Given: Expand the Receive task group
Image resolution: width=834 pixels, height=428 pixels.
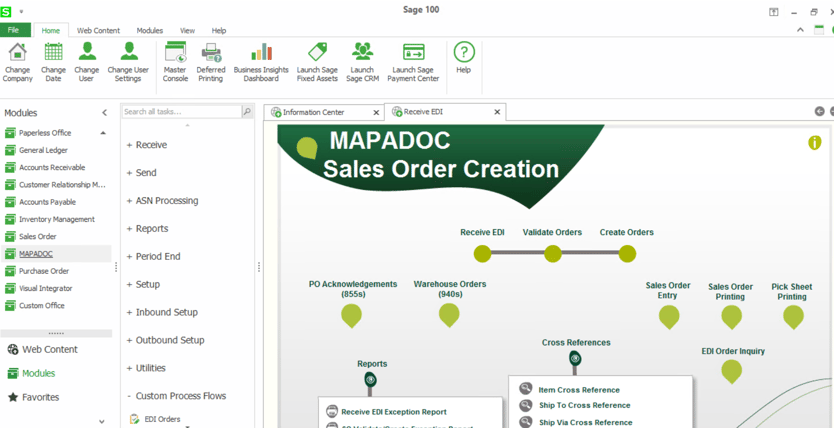Looking at the screenshot, I should (x=146, y=145).
